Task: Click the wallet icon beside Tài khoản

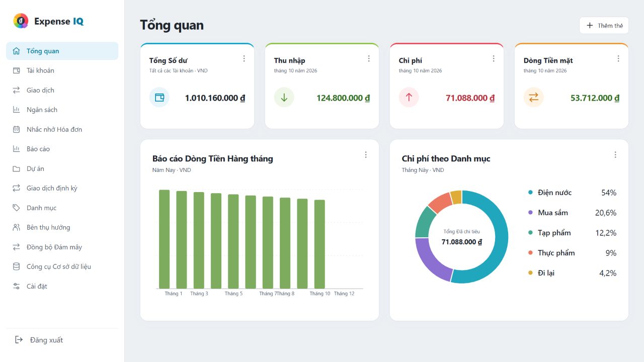Action: [16, 70]
